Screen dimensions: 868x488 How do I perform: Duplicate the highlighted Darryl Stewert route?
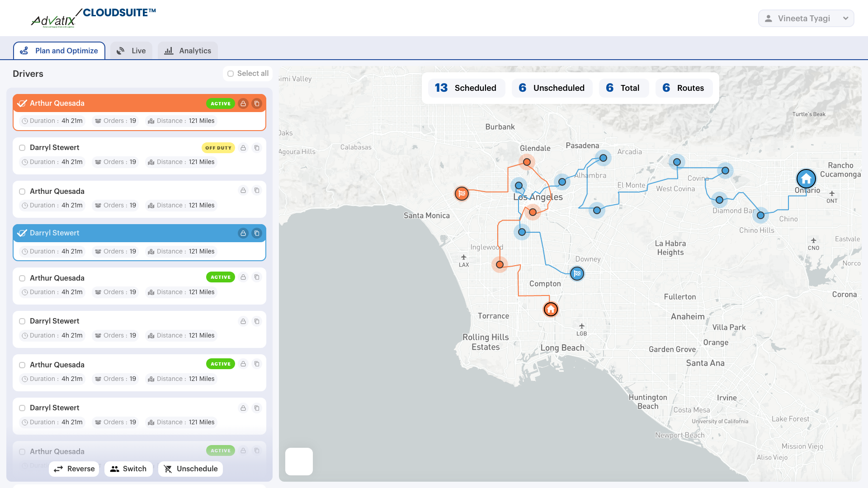click(x=257, y=233)
